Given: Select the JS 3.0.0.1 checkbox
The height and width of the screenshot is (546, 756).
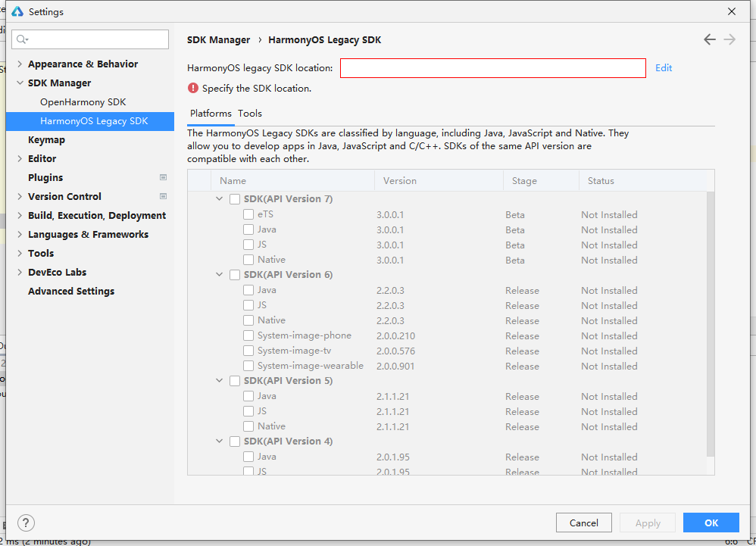Looking at the screenshot, I should [248, 245].
